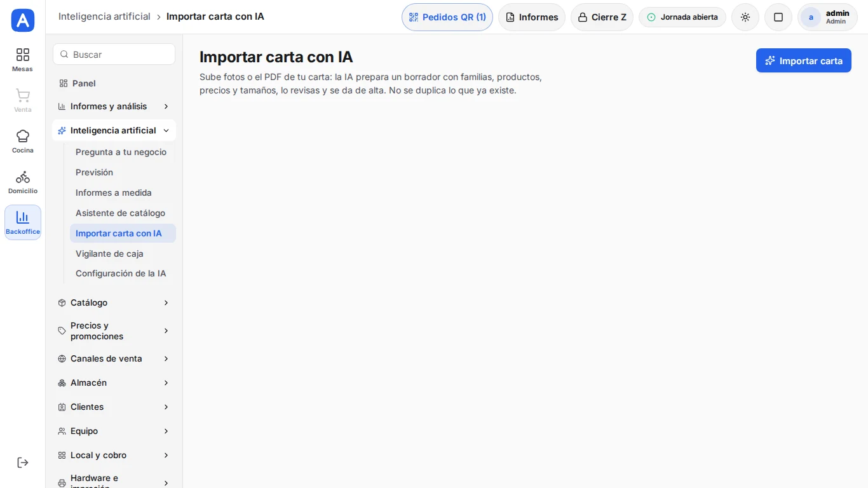Open Pregunta a tu negocio
Viewport: 868px width, 488px height.
(x=122, y=152)
